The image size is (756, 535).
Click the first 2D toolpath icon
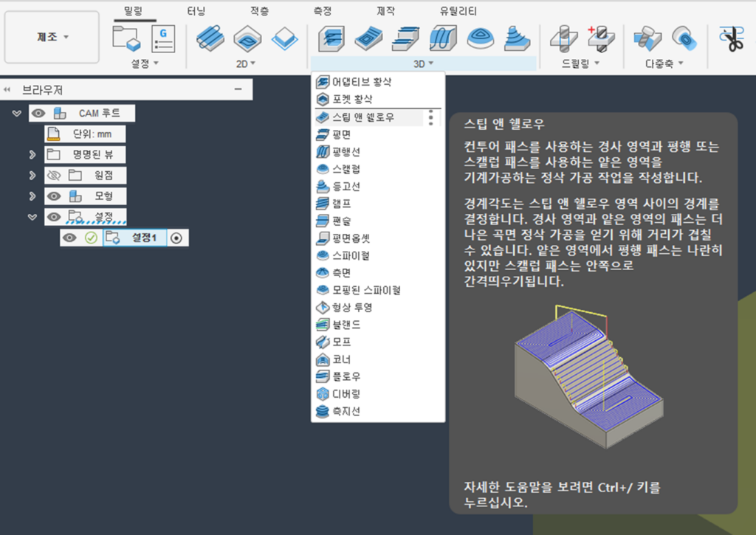(210, 38)
